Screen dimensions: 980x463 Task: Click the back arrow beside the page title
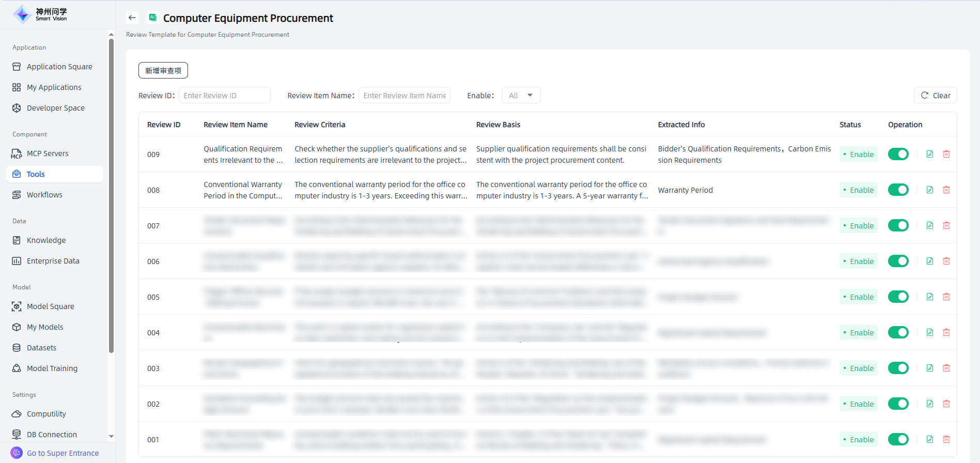coord(132,18)
